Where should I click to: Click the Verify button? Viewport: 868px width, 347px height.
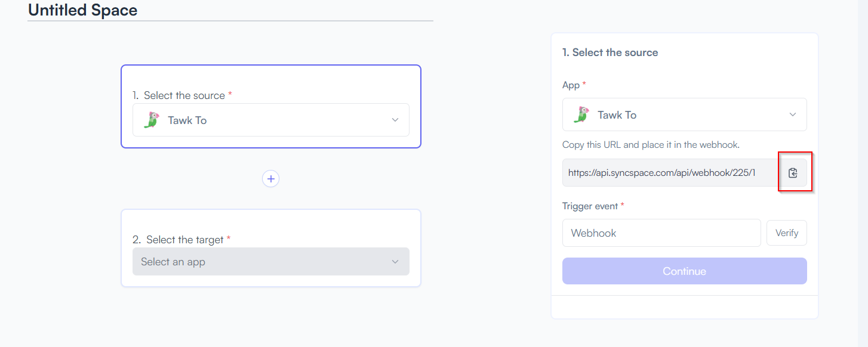coord(787,233)
